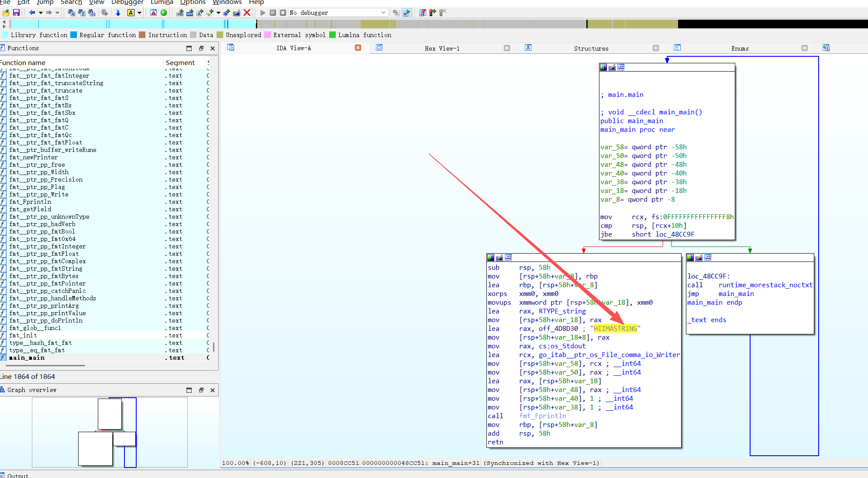This screenshot has height=478, width=868.
Task: Click the fmt_Fprintln call link in disassembly
Action: [542, 416]
